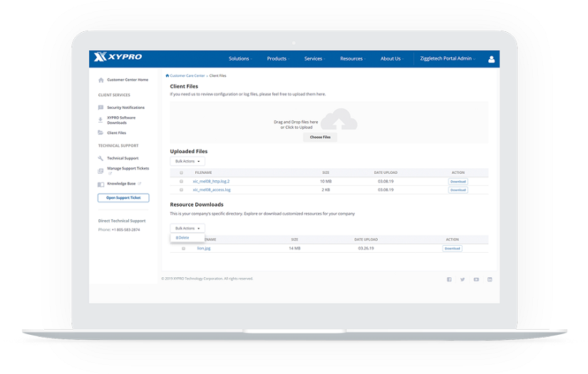
Task: Click the breadcrumb home icon
Action: [167, 76]
